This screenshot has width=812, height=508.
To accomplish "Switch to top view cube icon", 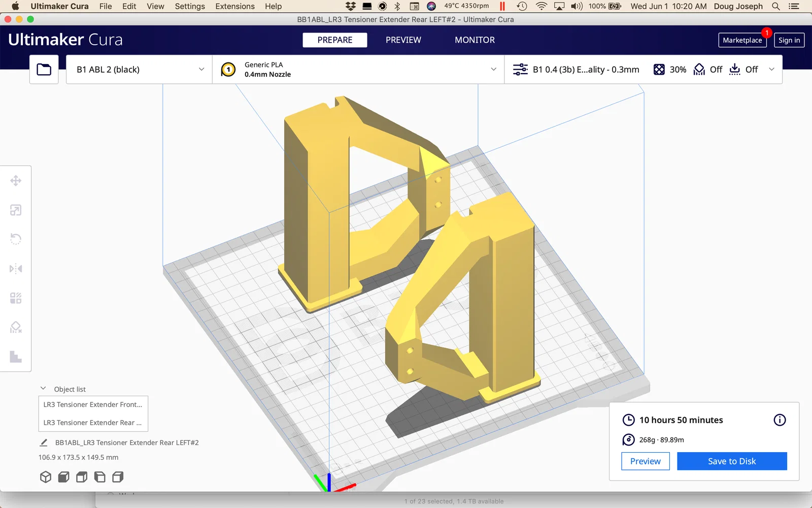I will pyautogui.click(x=82, y=477).
